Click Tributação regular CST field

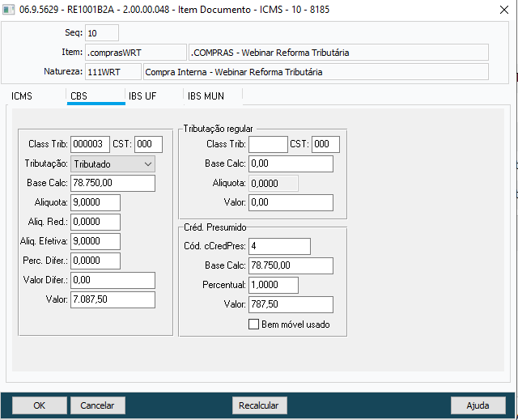tap(325, 144)
